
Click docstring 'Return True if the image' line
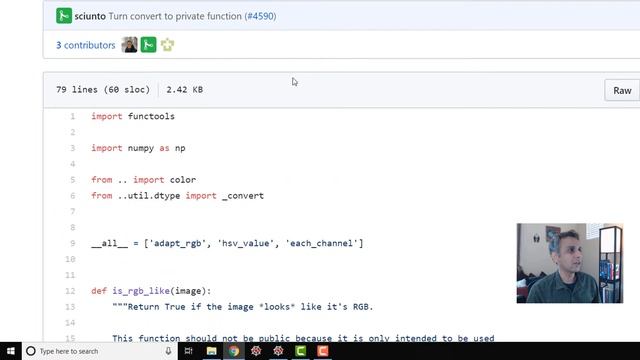(x=243, y=307)
